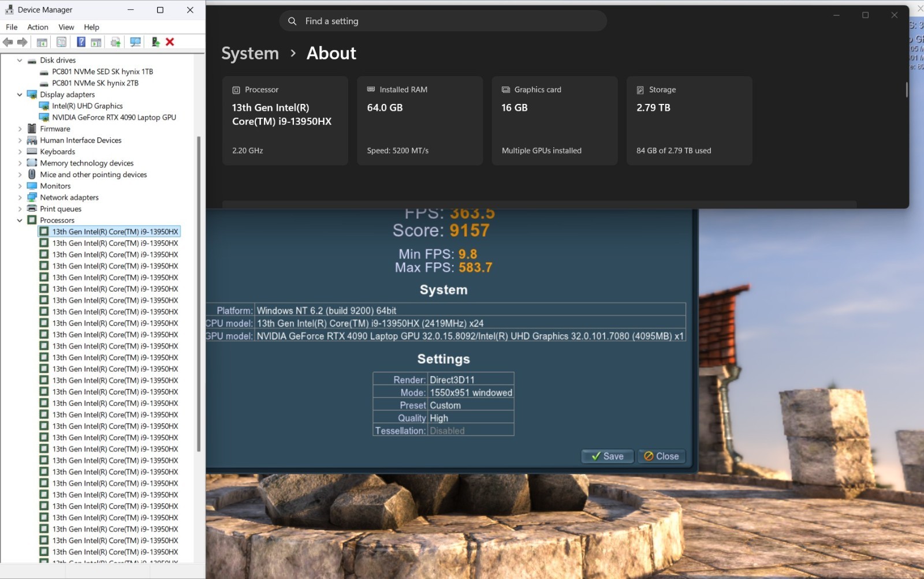924x579 pixels.
Task: Click the Graphics card info card
Action: click(554, 121)
